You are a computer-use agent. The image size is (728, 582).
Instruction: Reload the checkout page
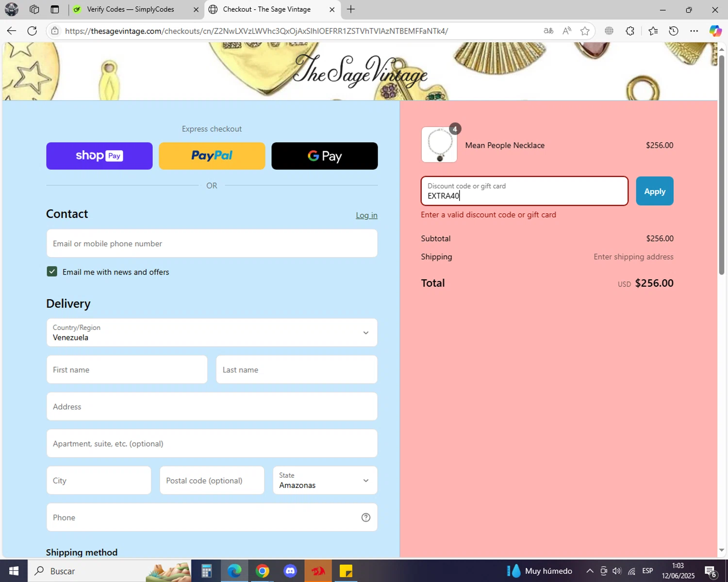tap(32, 31)
